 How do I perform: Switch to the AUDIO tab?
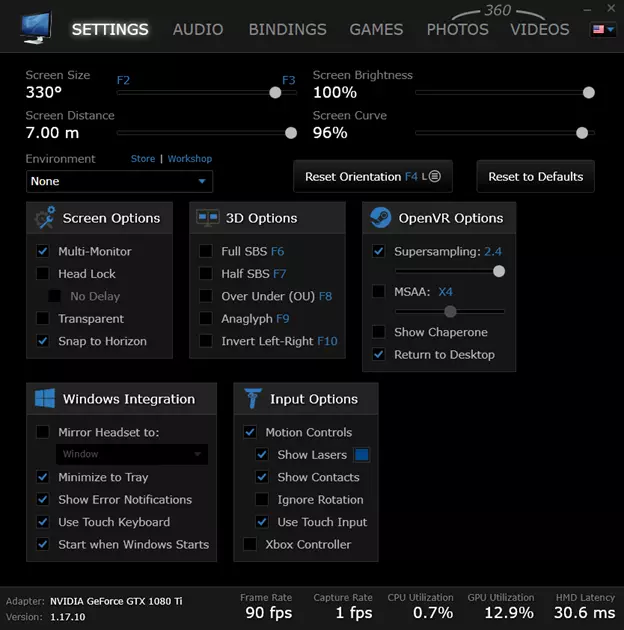pos(198,29)
